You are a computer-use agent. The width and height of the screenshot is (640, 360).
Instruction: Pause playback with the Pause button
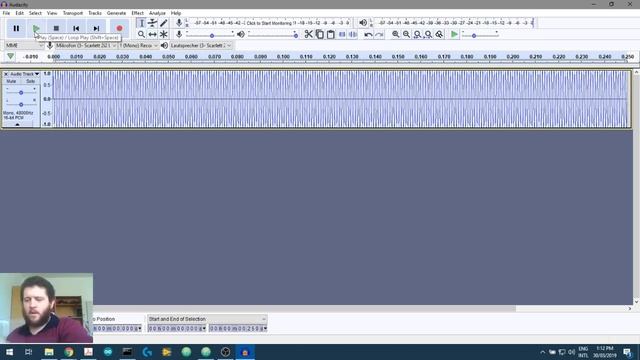pos(16,28)
